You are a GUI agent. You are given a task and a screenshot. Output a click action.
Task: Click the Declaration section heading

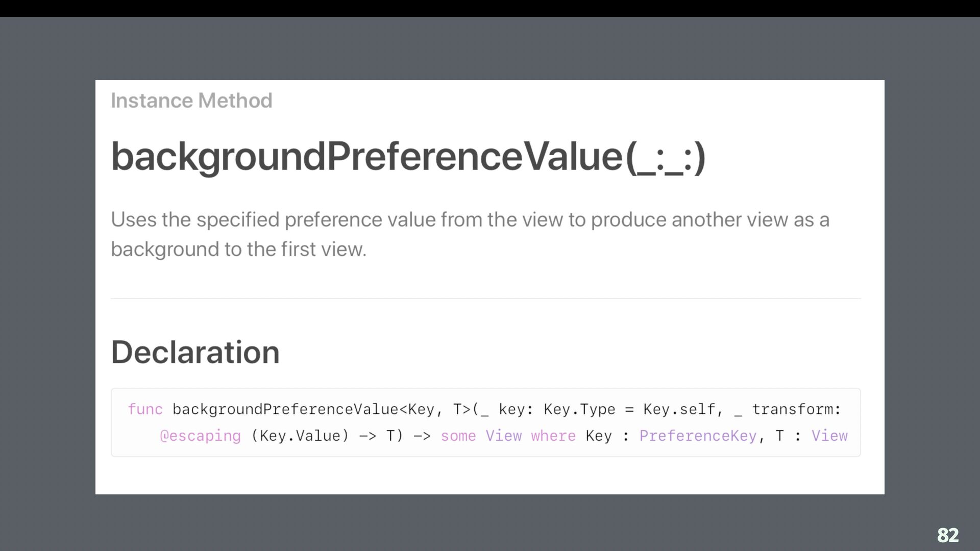(195, 352)
